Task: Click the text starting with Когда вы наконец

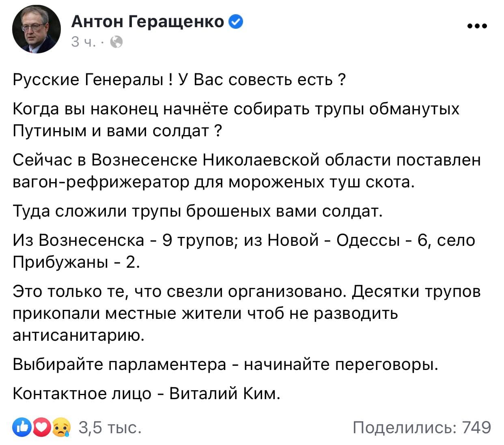Action: 236,120
